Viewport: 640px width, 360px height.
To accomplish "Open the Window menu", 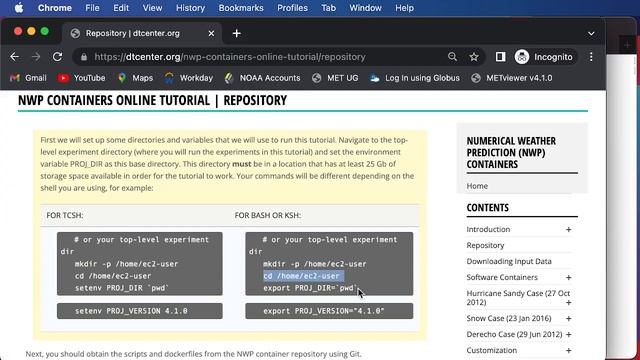I will pos(365,8).
